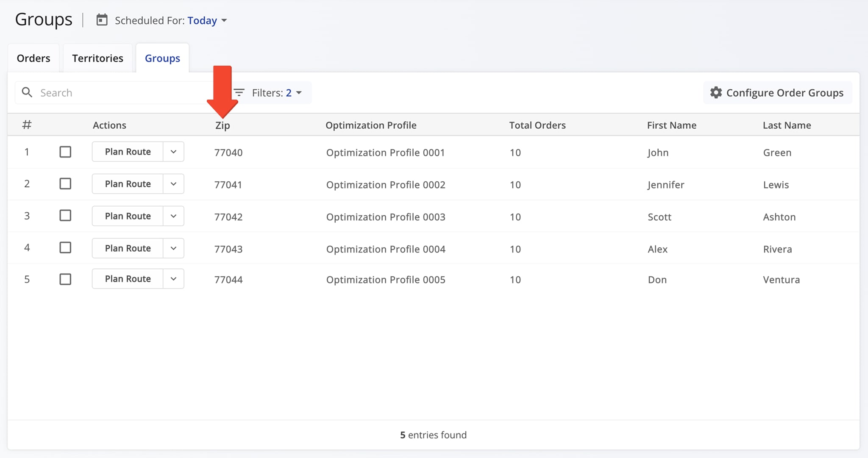The image size is (868, 458).
Task: Click Plan Route for Alex Rivera
Action: [x=128, y=248]
